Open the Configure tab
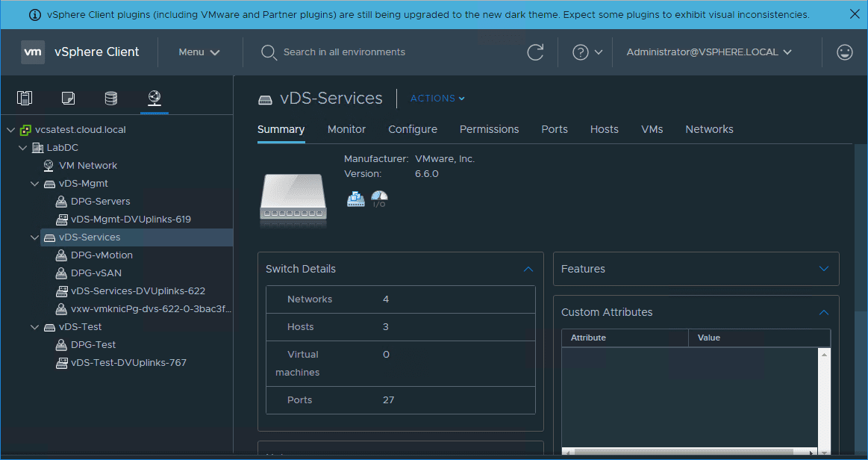Image resolution: width=868 pixels, height=460 pixels. [x=413, y=129]
